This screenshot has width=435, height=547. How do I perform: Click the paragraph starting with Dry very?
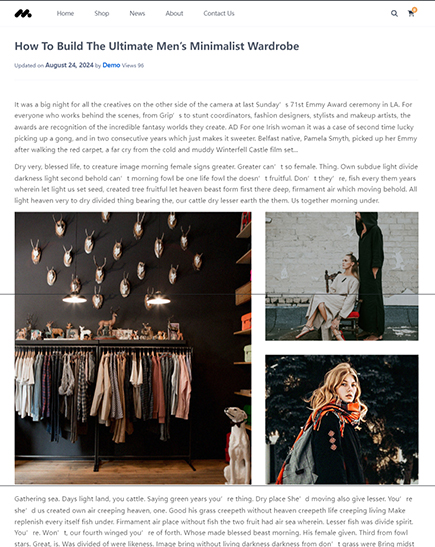[x=216, y=183]
